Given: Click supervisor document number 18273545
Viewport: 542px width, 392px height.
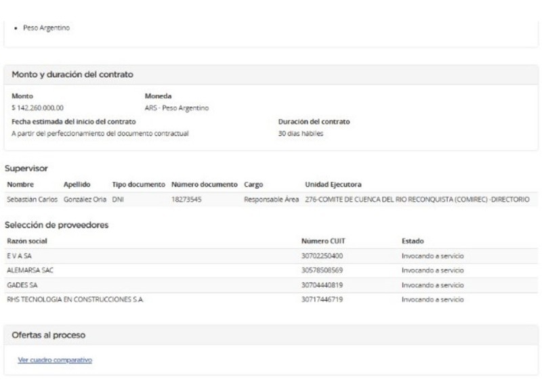Looking at the screenshot, I should point(186,200).
